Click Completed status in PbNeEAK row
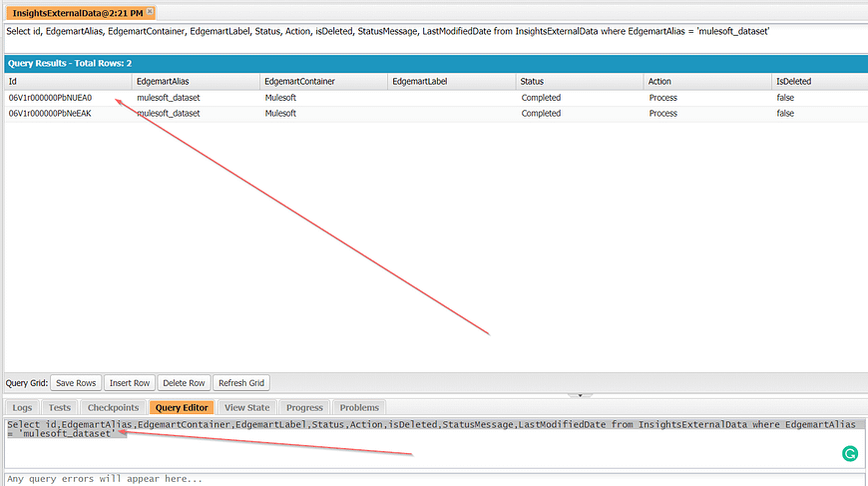Image resolution: width=868 pixels, height=486 pixels. pyautogui.click(x=541, y=113)
